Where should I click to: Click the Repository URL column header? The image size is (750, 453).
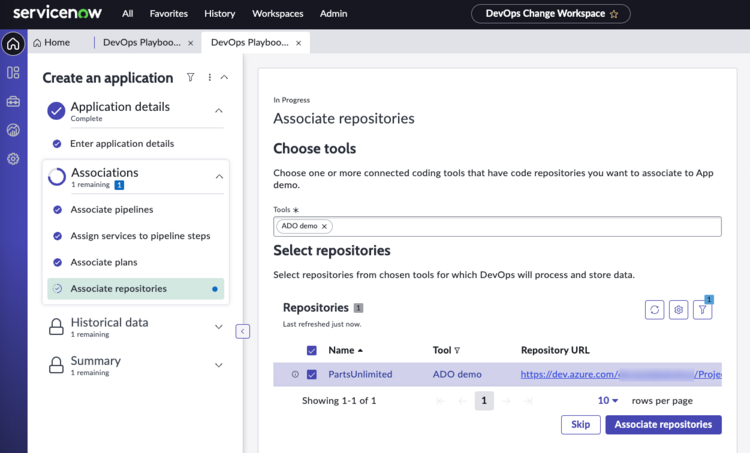tap(555, 350)
